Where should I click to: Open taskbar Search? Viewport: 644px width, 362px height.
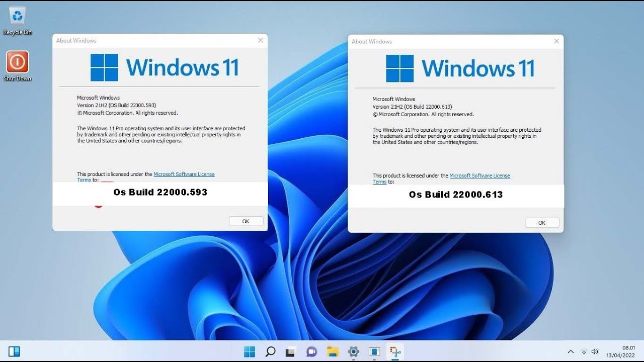pos(270,351)
